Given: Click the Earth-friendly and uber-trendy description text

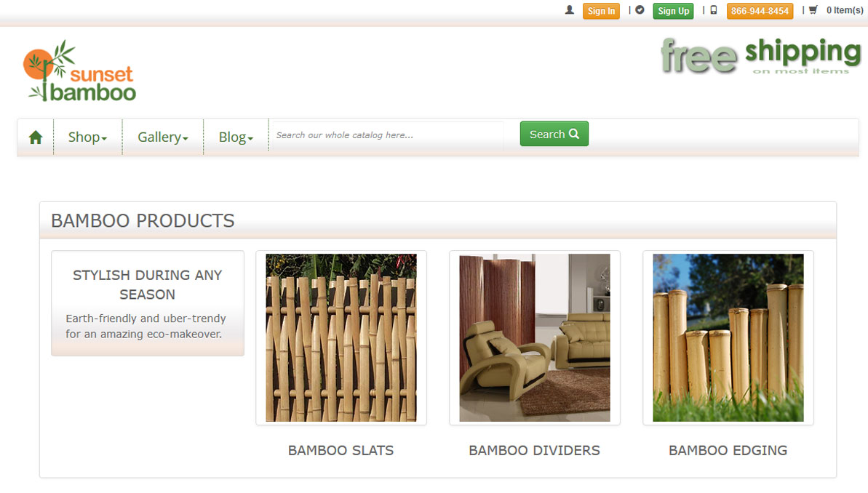Looking at the screenshot, I should (x=146, y=326).
